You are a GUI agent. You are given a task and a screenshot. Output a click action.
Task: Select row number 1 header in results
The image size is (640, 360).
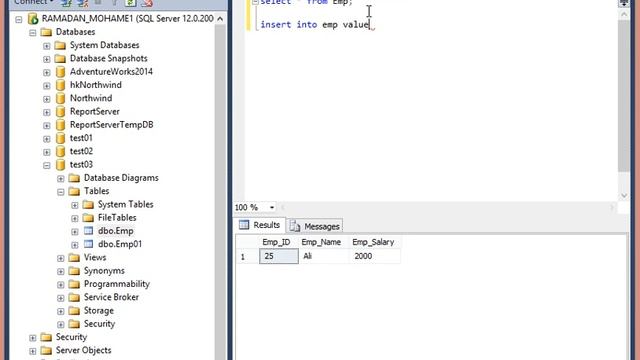[x=247, y=256]
